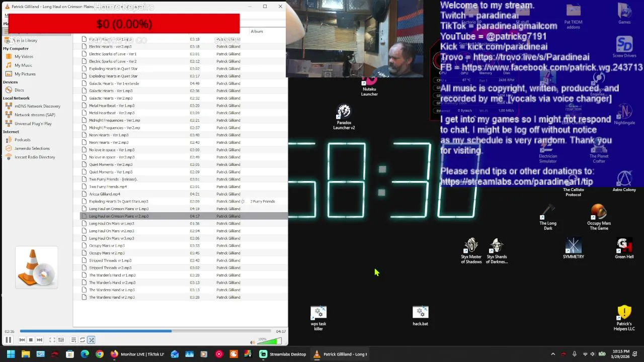Click the Album column header

tap(257, 31)
